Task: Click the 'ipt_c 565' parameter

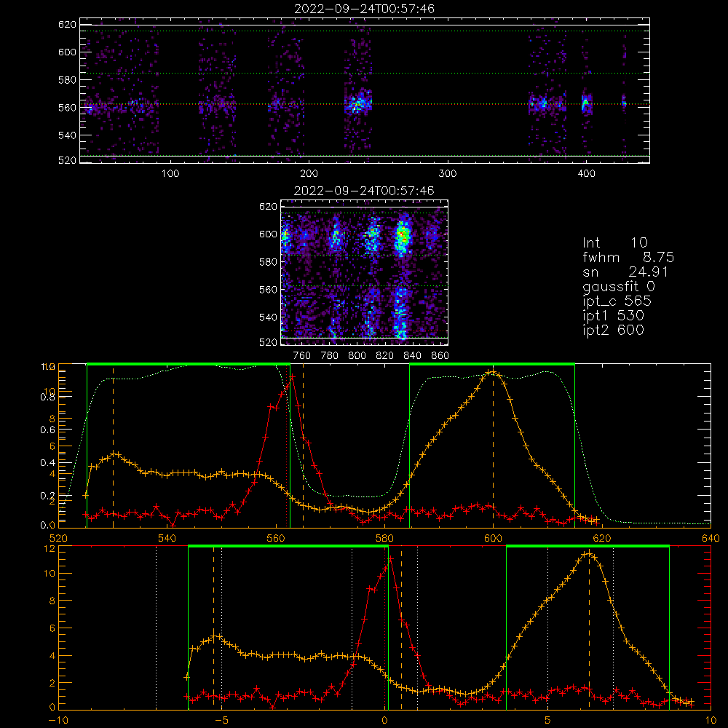Action: click(617, 301)
